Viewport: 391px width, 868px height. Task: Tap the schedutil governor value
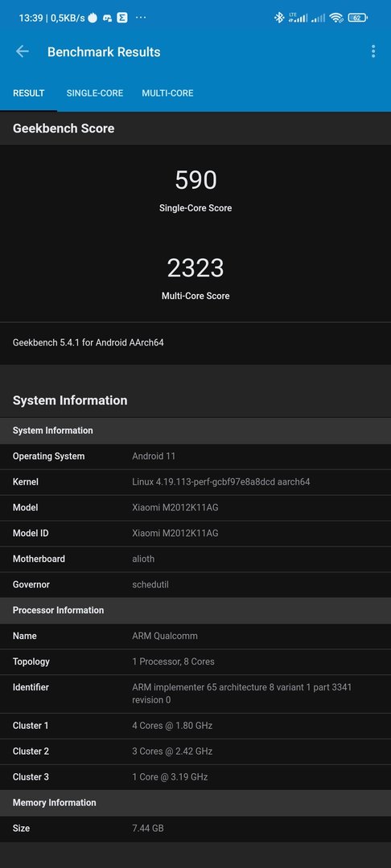coord(150,584)
